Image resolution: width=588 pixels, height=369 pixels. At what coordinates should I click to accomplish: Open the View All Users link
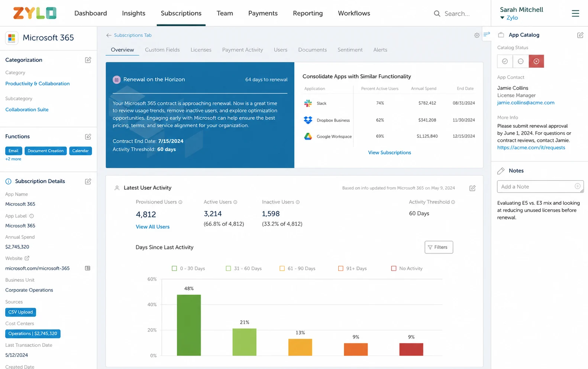coord(152,227)
